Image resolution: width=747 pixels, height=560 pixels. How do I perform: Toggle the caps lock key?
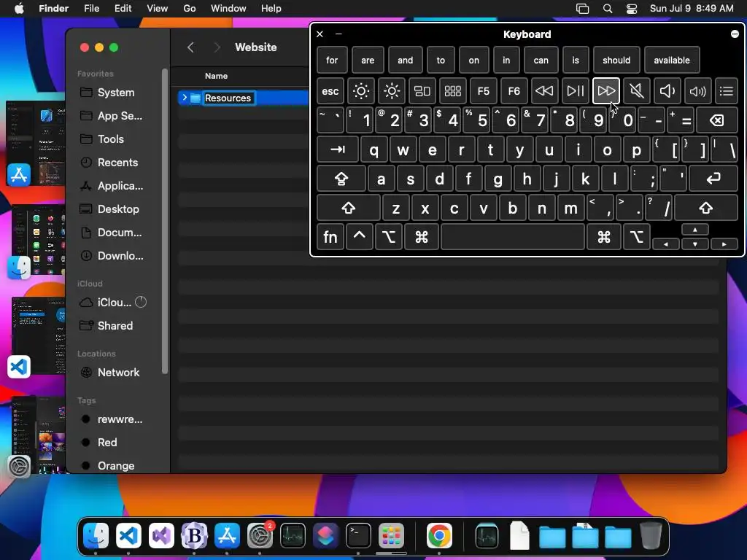tap(341, 179)
